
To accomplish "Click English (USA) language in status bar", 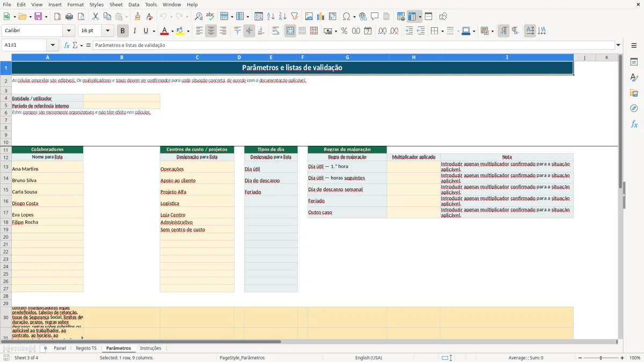I will point(369,358).
